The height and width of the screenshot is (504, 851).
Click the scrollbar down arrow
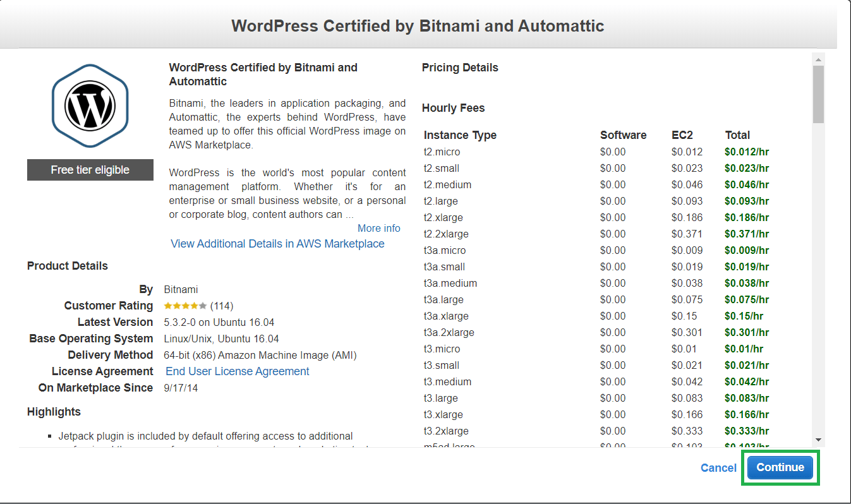click(818, 438)
